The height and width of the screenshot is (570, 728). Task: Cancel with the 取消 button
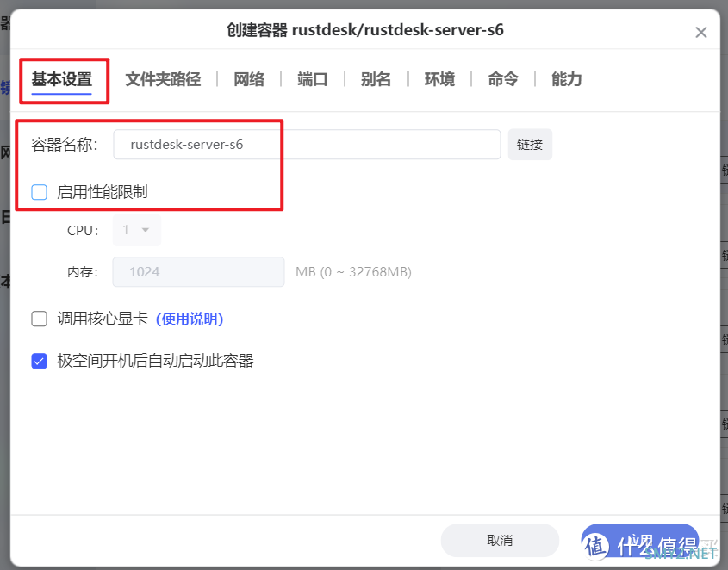pyautogui.click(x=500, y=540)
